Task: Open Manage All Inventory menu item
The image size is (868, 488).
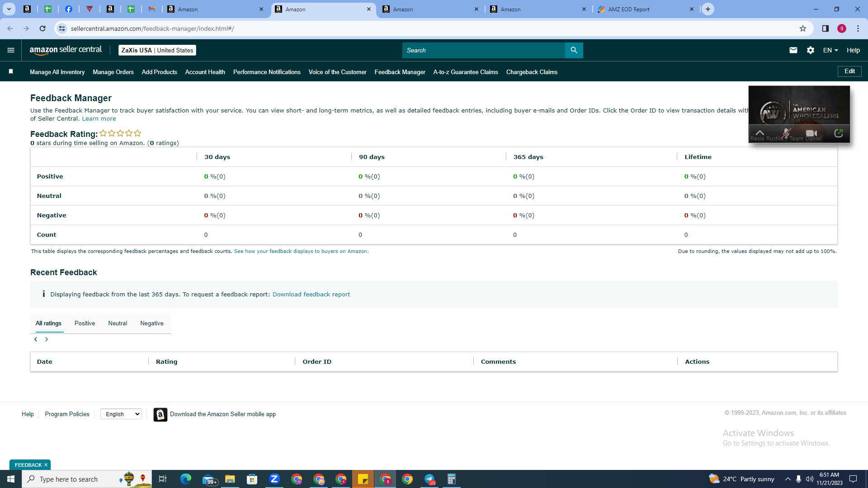Action: coord(57,72)
